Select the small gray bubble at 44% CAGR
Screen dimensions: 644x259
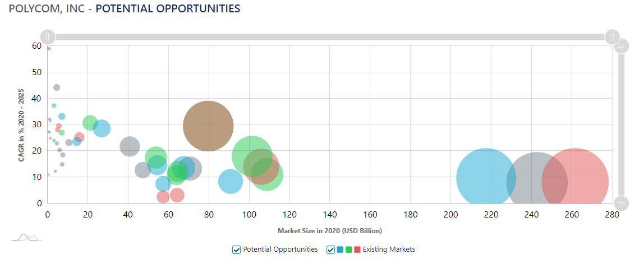[x=57, y=87]
